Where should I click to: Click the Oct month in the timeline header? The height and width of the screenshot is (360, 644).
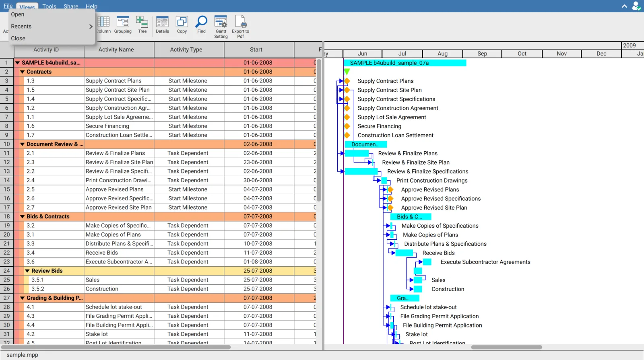pos(522,54)
